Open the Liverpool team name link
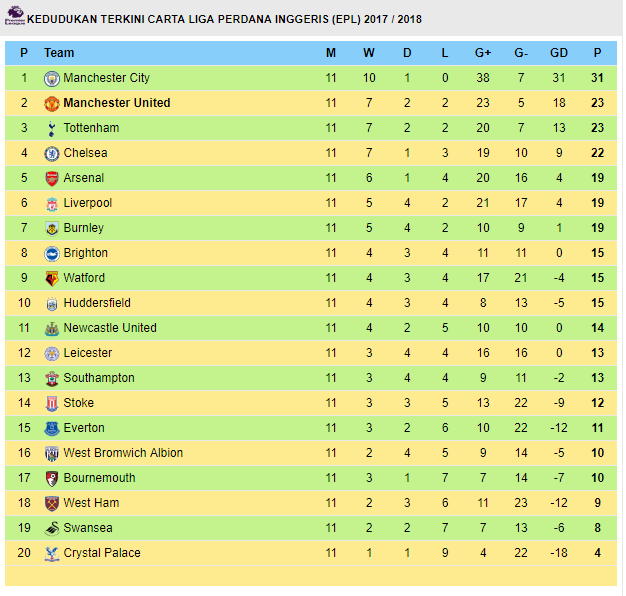 click(x=88, y=203)
